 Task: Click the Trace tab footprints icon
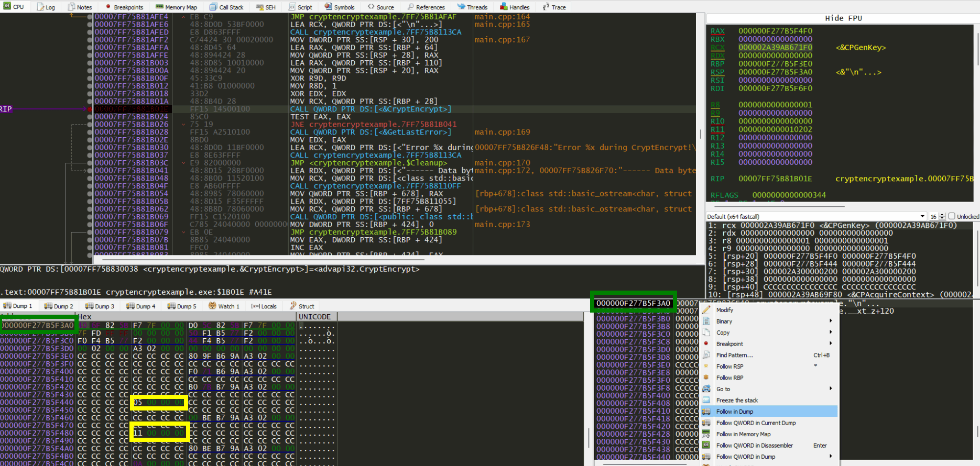(546, 6)
